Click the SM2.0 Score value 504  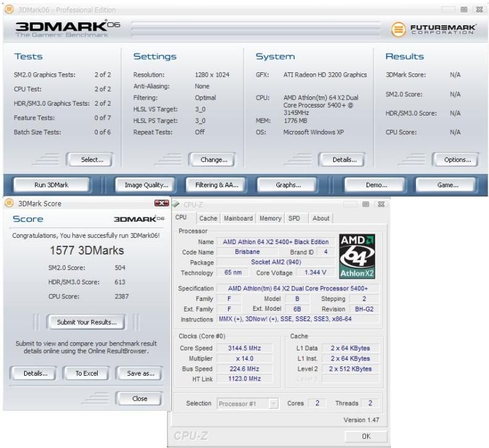120,268
